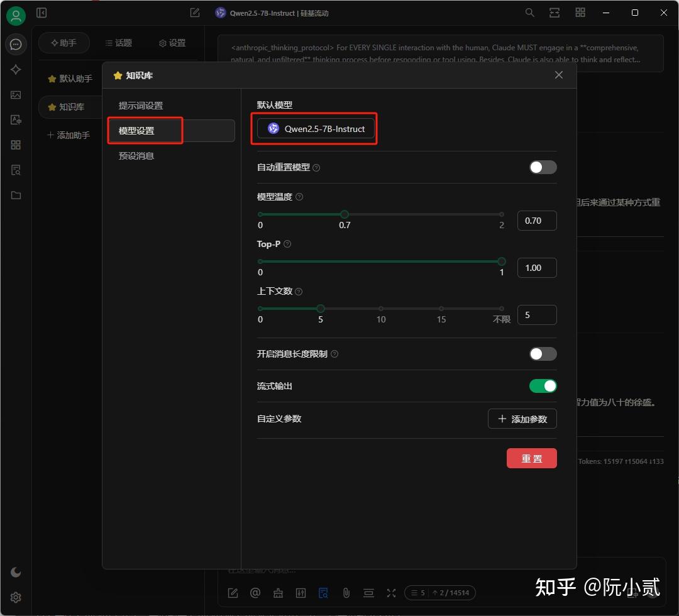
Task: Open the mini apps grid sidebar icon
Action: (x=16, y=145)
